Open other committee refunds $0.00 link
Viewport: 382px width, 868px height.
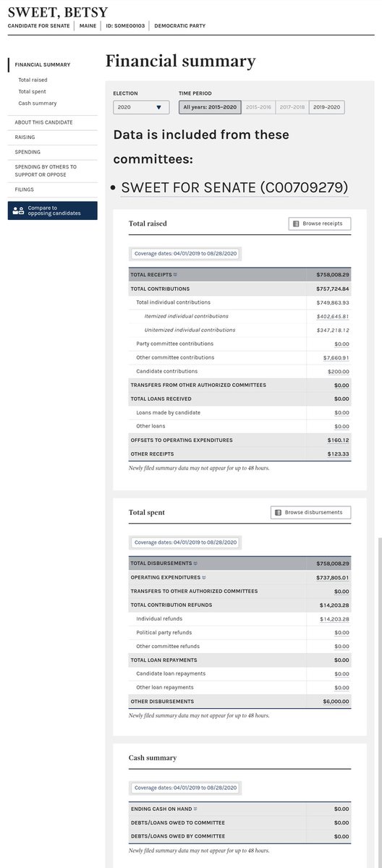tap(341, 646)
